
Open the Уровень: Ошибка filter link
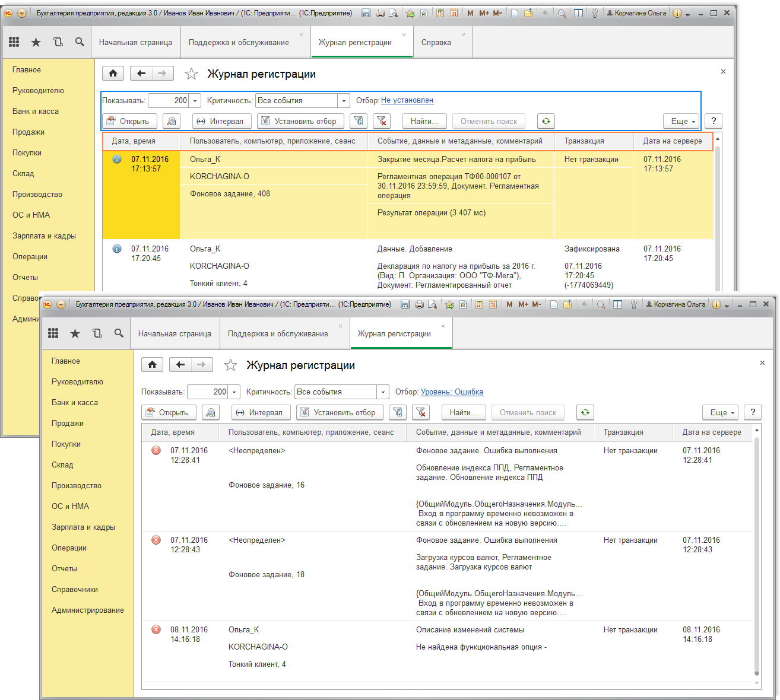(x=452, y=392)
